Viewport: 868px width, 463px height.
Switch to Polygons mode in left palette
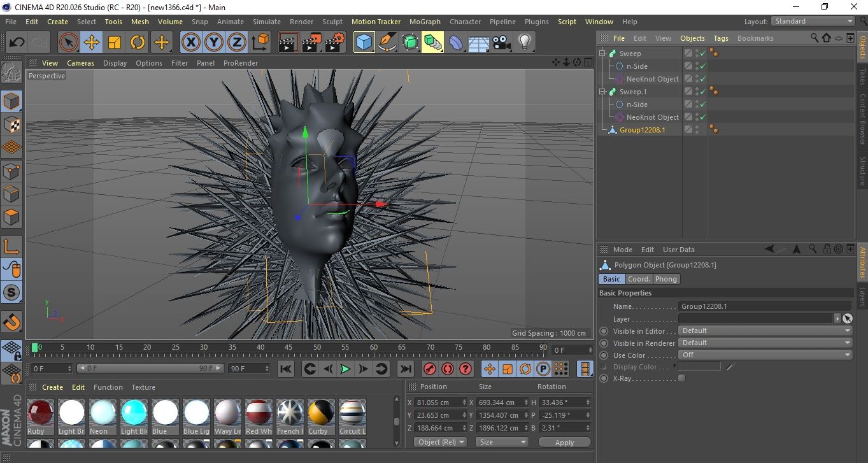(x=12, y=217)
